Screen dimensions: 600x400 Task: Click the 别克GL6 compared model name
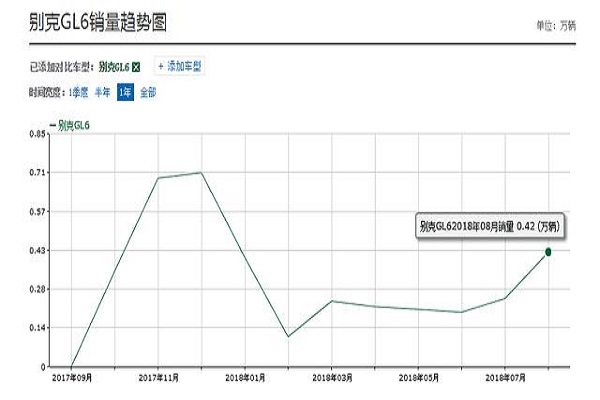coord(114,67)
